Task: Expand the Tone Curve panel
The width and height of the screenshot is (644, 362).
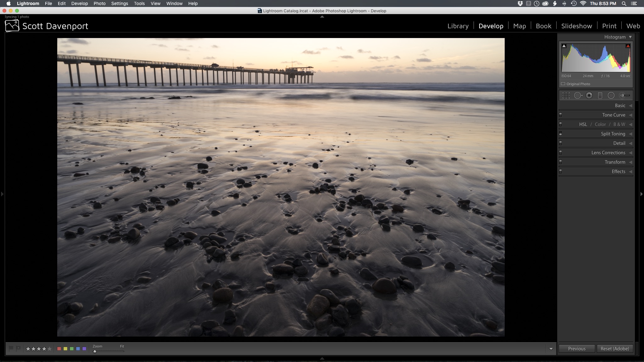Action: (x=630, y=115)
